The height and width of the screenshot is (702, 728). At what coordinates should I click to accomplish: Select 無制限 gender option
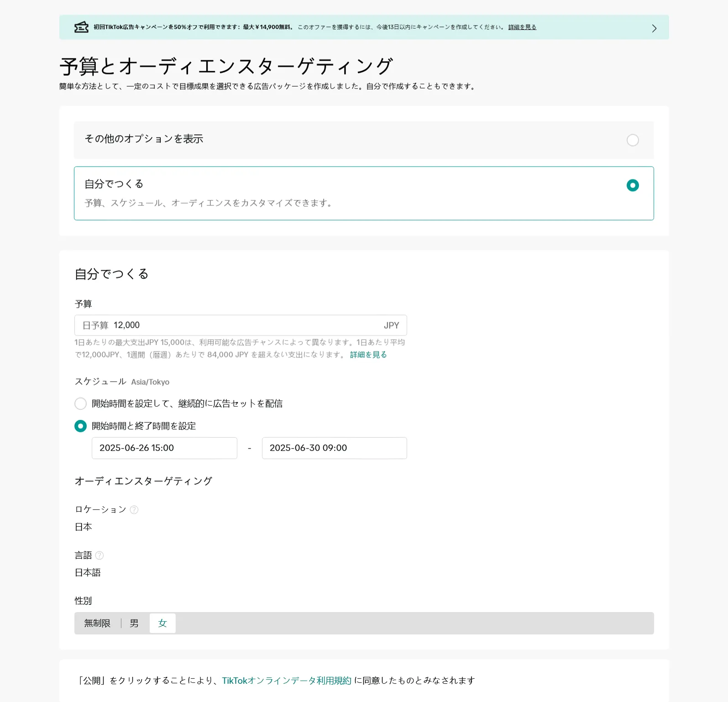click(x=97, y=623)
